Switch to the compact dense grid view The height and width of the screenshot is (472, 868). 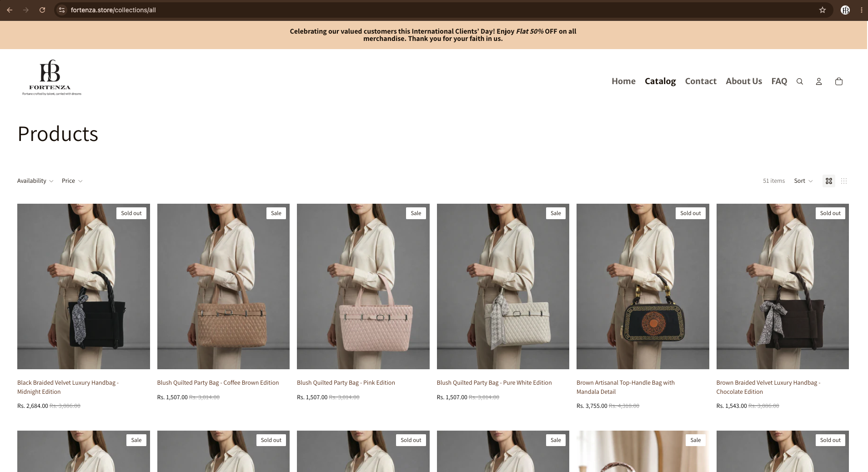pyautogui.click(x=844, y=181)
